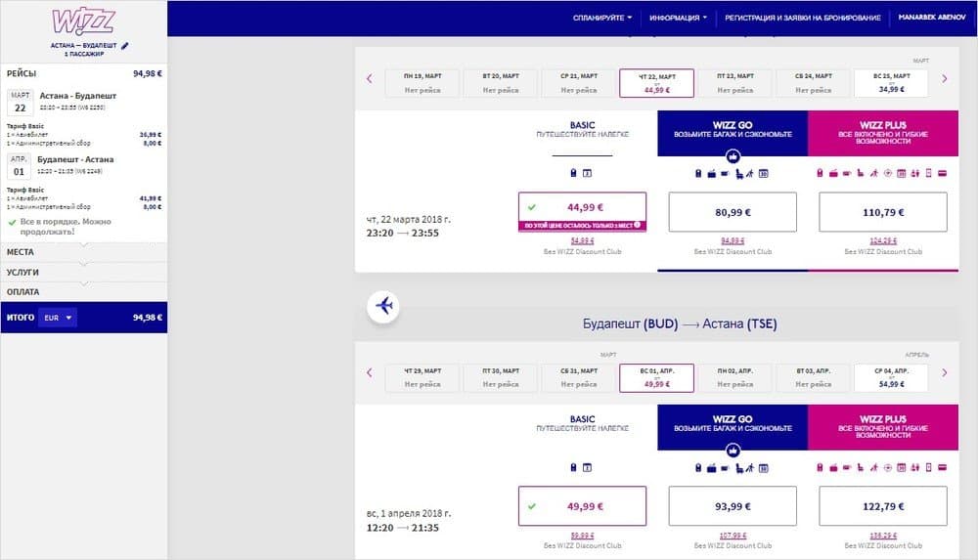The image size is (978, 560).
Task: Click crossed-out 107,99 € price under return WIZZ GO
Action: click(733, 535)
